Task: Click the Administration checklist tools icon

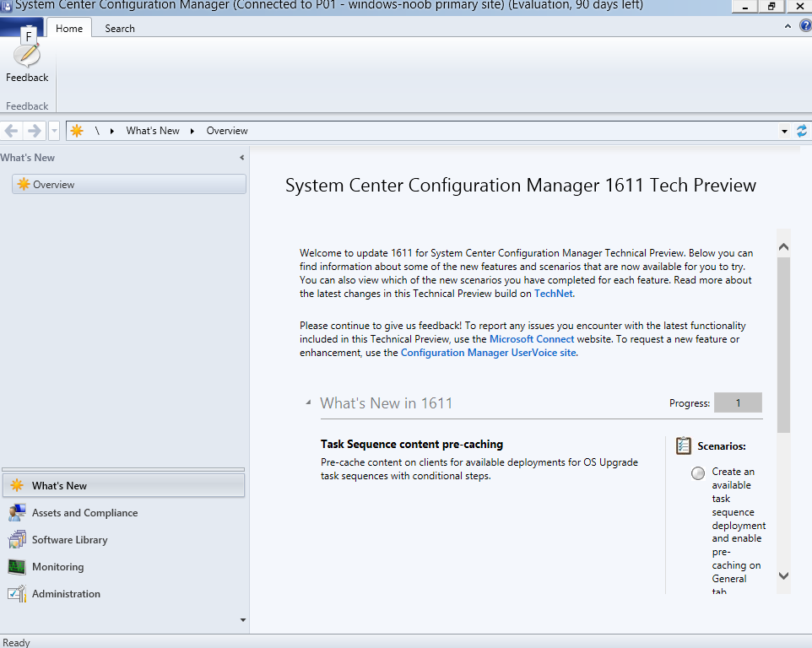Action: (x=17, y=594)
